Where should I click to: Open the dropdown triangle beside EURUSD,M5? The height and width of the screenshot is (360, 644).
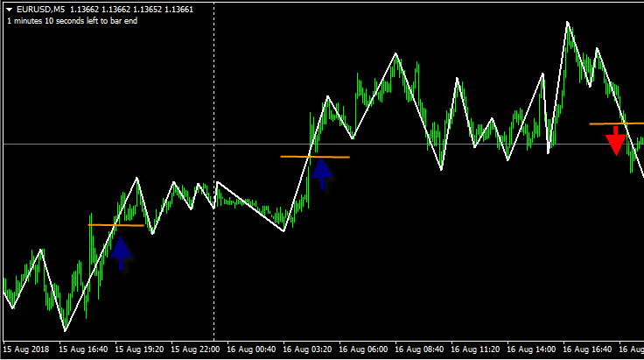pyautogui.click(x=9, y=10)
